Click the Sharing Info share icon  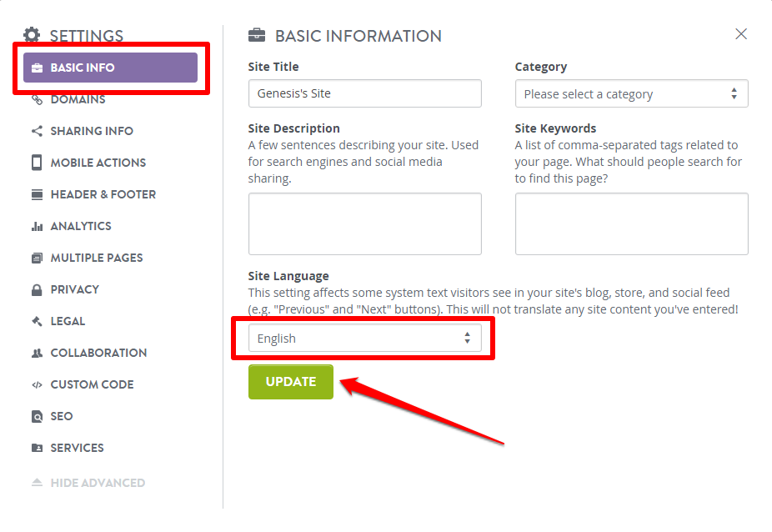(37, 131)
